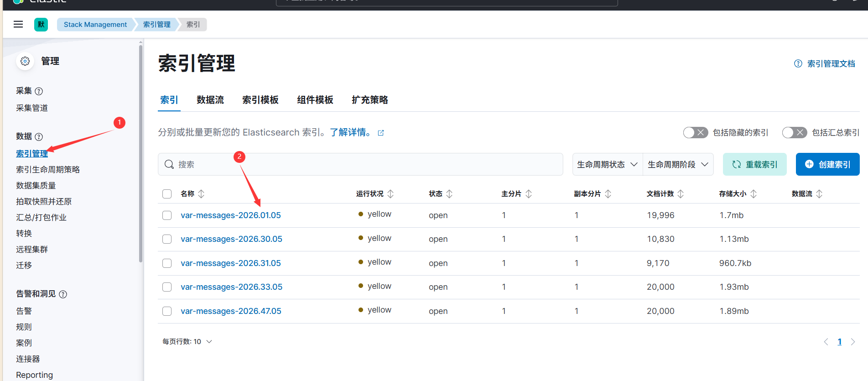Check the var-messages-2026.30.05 row checkbox
Screen dimensions: 868x381
(167, 239)
